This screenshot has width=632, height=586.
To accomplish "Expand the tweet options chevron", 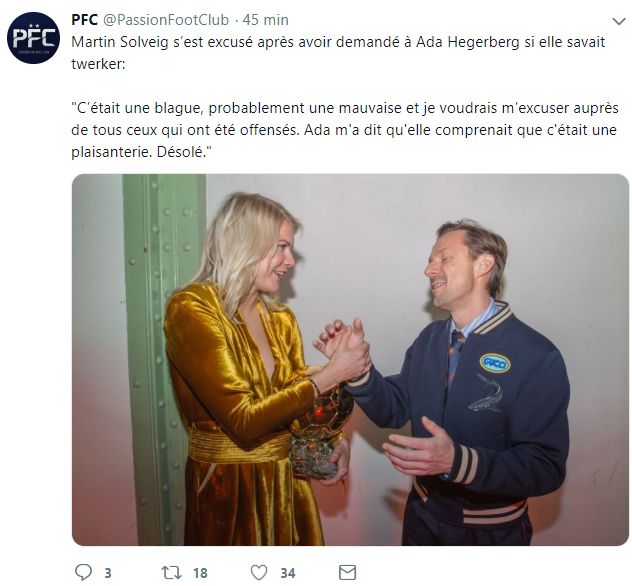I will tap(619, 21).
